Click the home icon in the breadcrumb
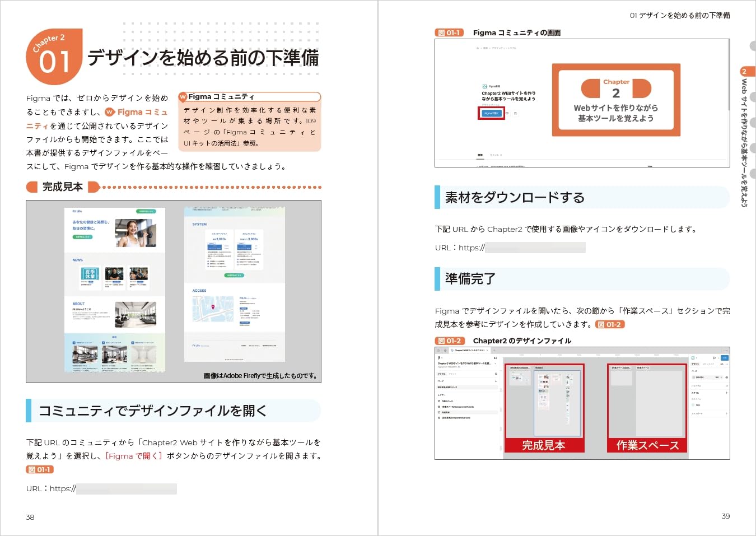The width and height of the screenshot is (756, 536). click(478, 48)
